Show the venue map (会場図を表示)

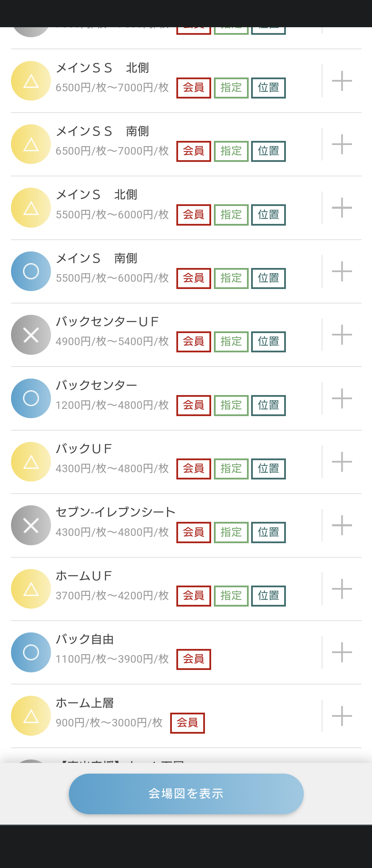tap(186, 794)
